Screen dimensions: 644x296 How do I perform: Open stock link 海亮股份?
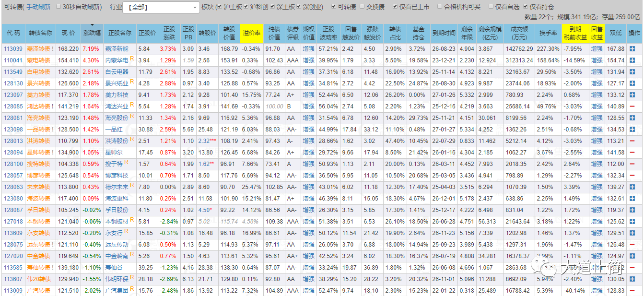[117, 118]
